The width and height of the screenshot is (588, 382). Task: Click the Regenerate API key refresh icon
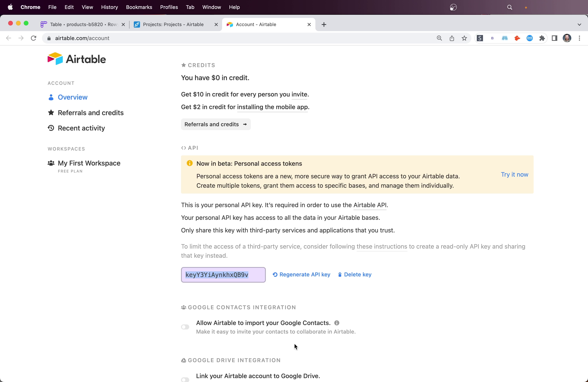(x=275, y=274)
